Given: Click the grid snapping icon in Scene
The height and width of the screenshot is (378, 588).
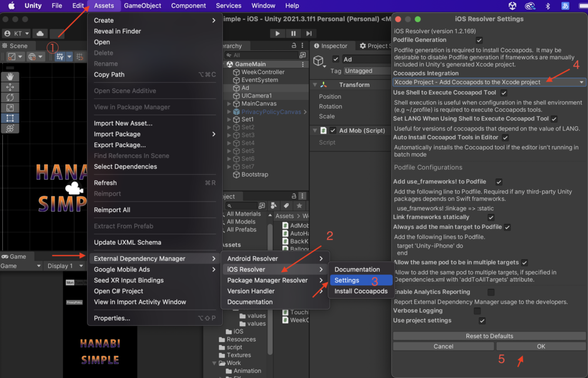Looking at the screenshot, I should click(x=60, y=56).
